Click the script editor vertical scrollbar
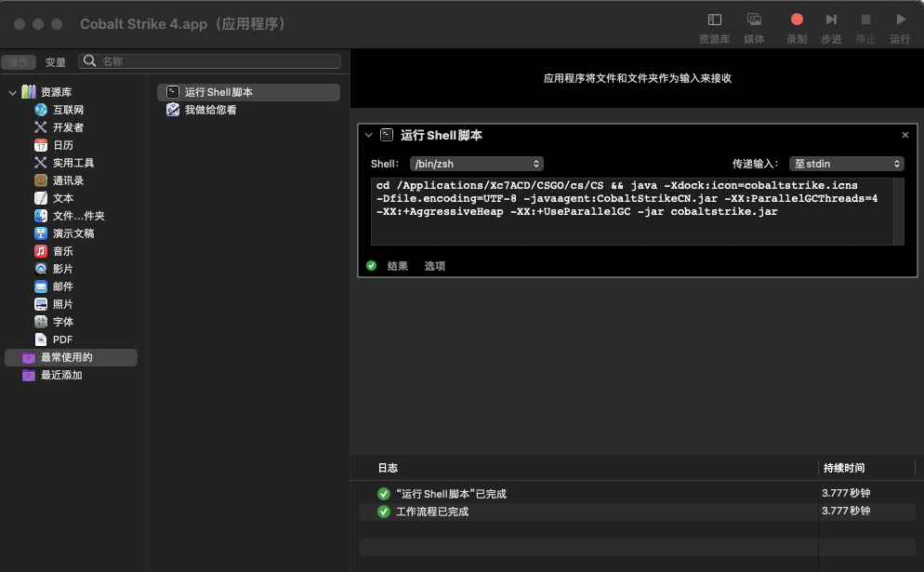 [899, 212]
